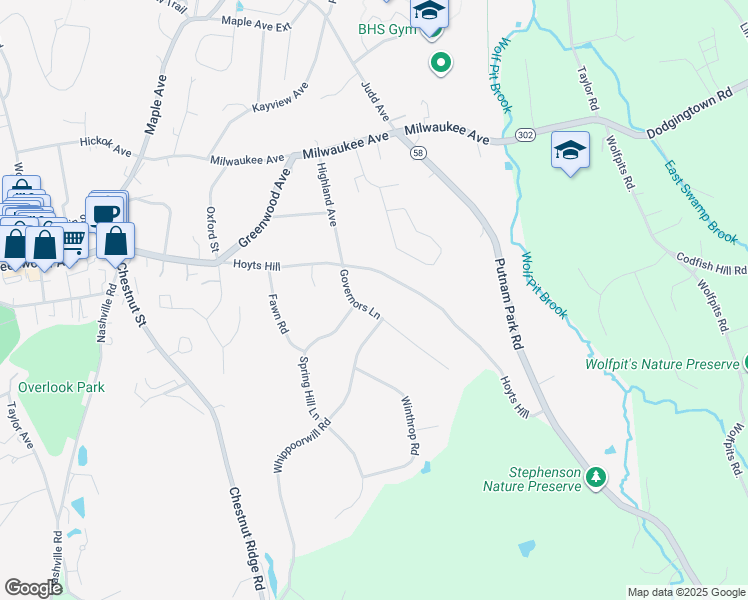Select the Stephenson Nature Preserve text label
The width and height of the screenshot is (748, 600).
533,479
